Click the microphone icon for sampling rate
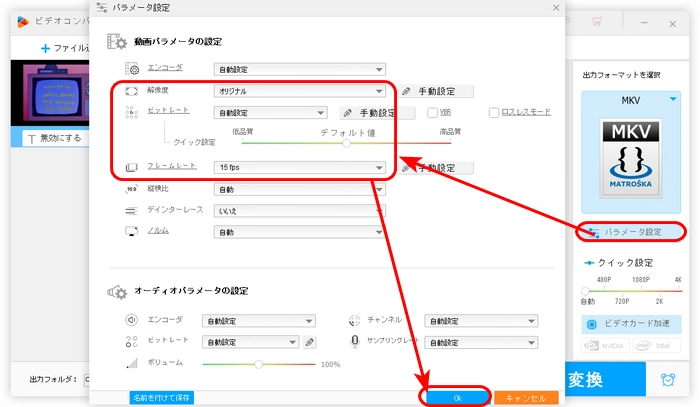This screenshot has height=407, width=700. (354, 341)
